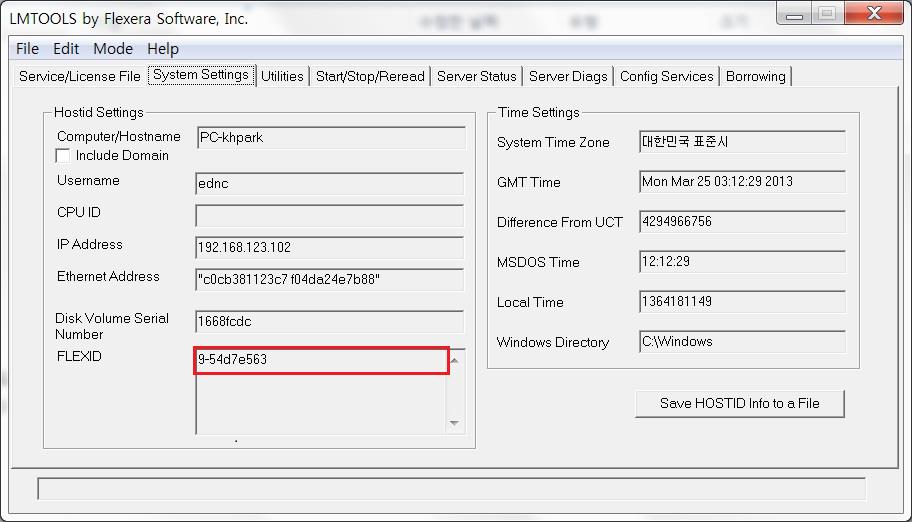Open the Start/Stop/Reread tab
Image resolution: width=912 pixels, height=522 pixels.
tap(370, 76)
